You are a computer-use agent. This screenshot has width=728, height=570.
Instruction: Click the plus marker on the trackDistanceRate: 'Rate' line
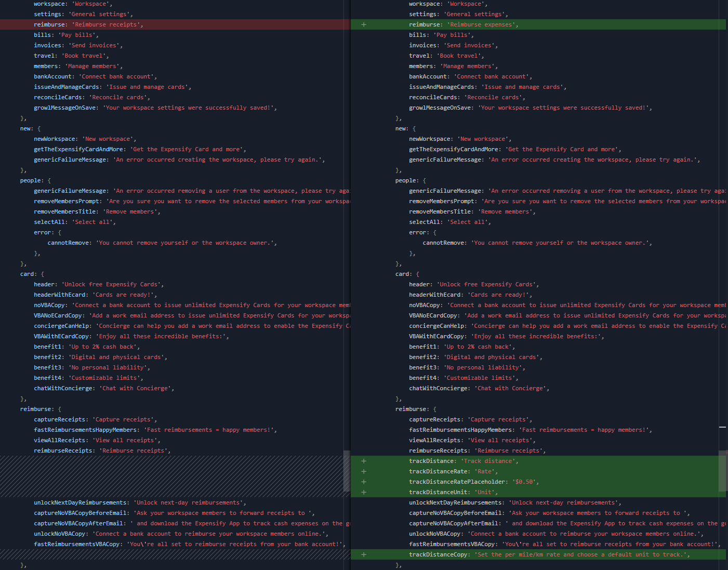click(x=364, y=471)
